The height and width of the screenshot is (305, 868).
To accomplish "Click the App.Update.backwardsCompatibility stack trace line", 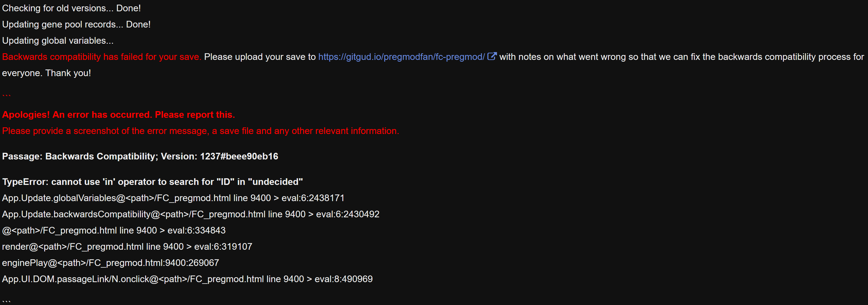I will (x=190, y=214).
